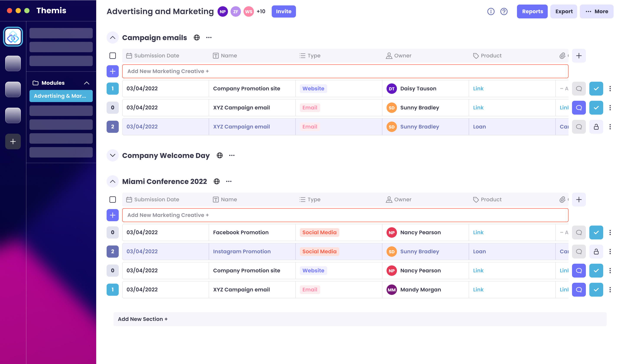Tick the Miami Conference 2022 select-all checkbox
The image size is (624, 364).
coord(112,199)
